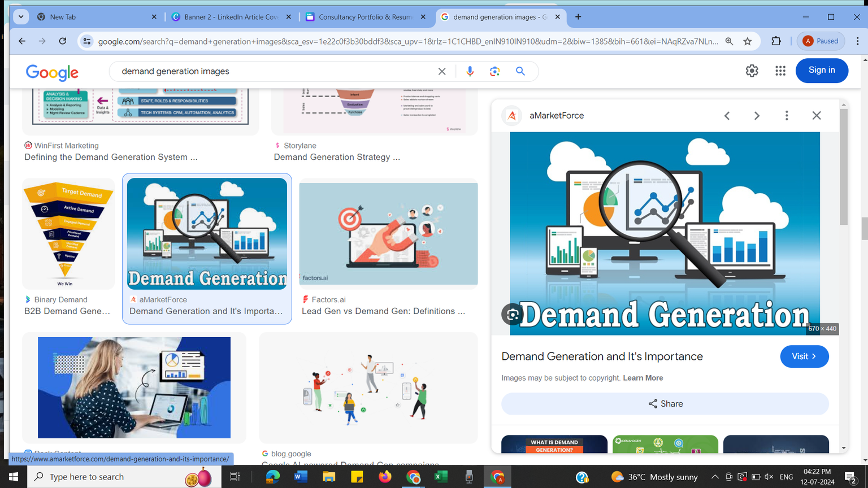Viewport: 868px width, 488px height.
Task: Switch to New Tab tab
Action: click(x=96, y=17)
